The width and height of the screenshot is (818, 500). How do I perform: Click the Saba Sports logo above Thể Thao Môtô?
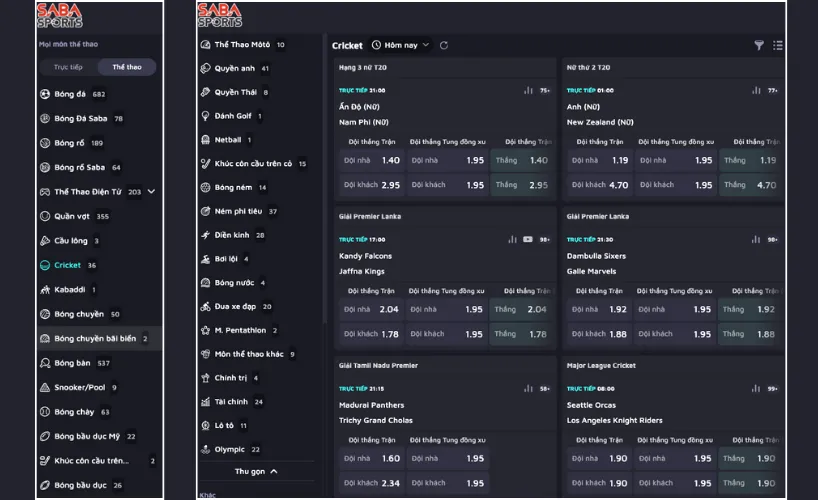[x=220, y=15]
